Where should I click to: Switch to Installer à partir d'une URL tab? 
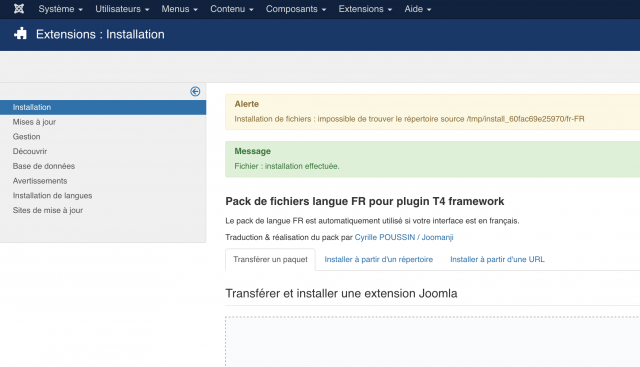click(x=497, y=259)
